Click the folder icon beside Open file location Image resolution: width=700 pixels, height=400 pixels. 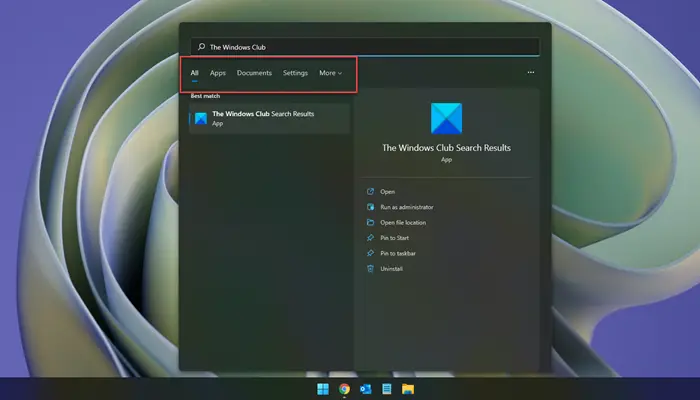coord(370,222)
